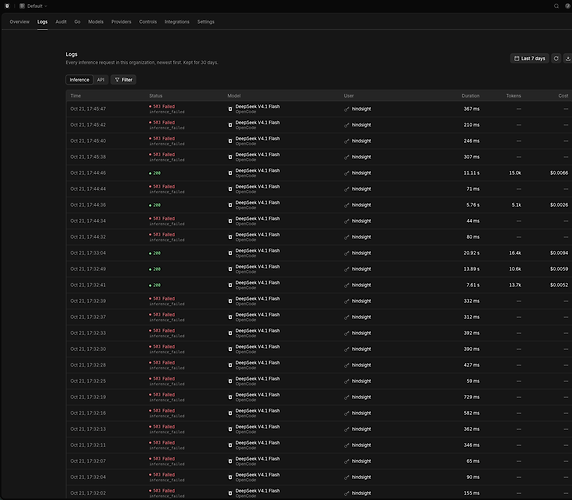Open the Models tab

point(96,22)
